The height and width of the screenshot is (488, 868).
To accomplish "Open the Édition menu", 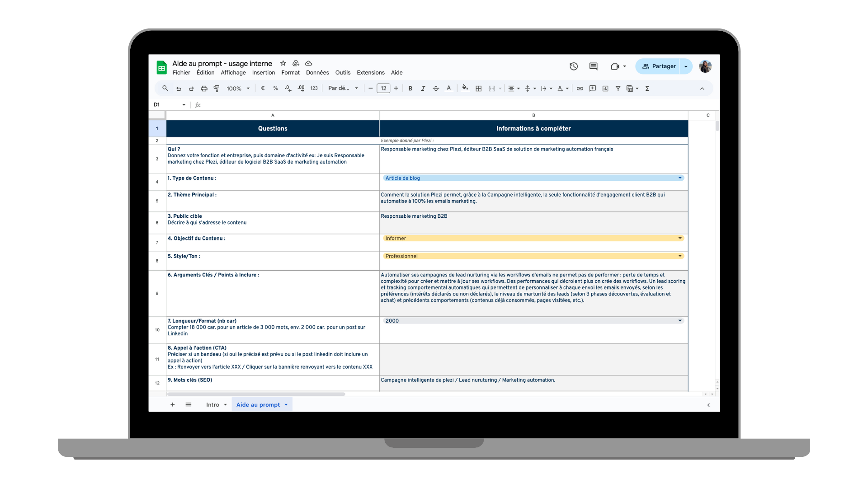I will [x=205, y=72].
